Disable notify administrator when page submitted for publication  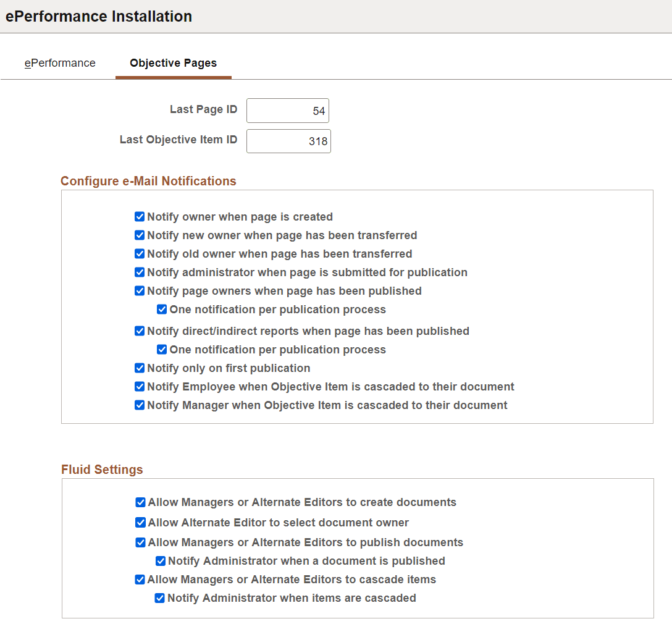point(139,272)
